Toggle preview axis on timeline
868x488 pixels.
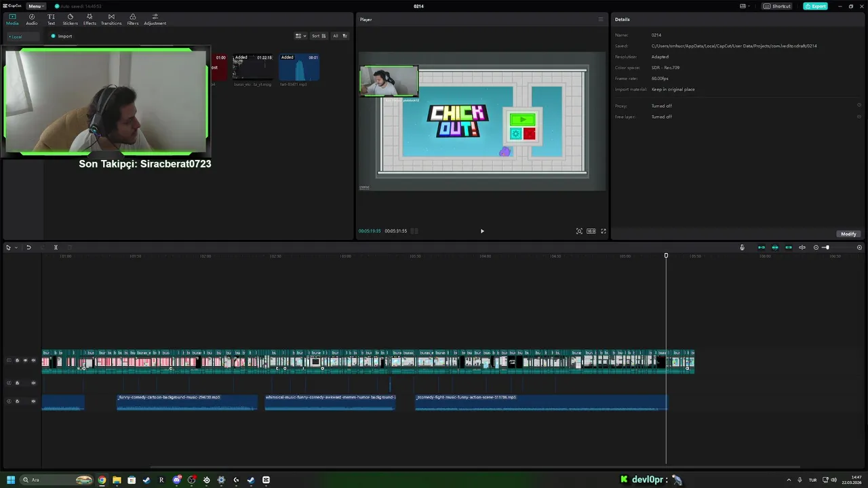click(802, 247)
